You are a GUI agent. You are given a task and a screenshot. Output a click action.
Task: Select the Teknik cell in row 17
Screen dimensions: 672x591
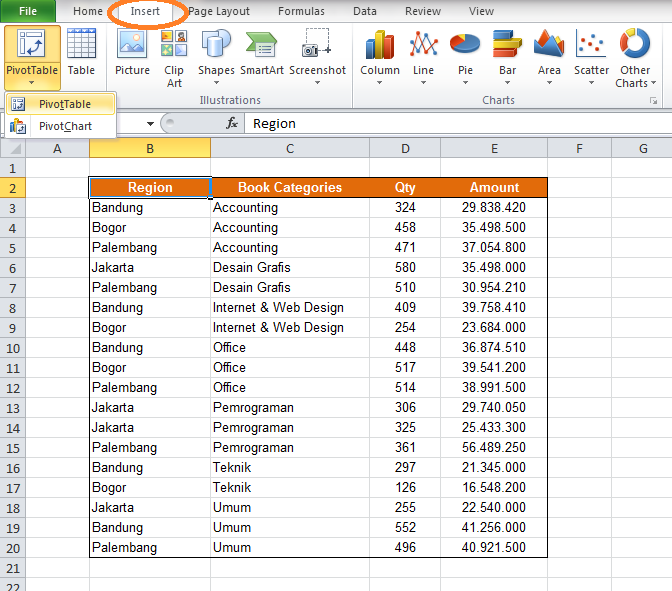pyautogui.click(x=290, y=487)
